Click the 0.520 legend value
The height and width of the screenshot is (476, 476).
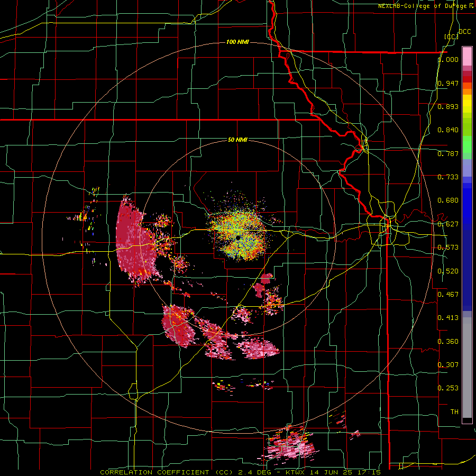click(448, 271)
